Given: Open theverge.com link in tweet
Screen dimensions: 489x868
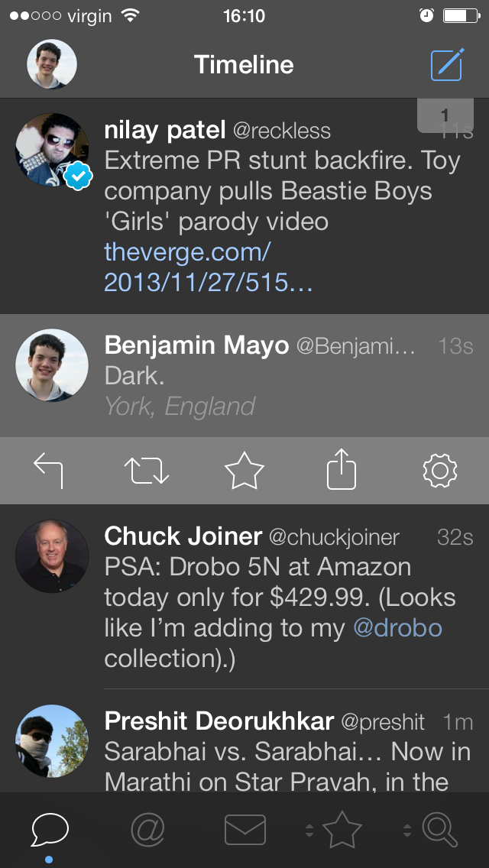Looking at the screenshot, I should pos(209,267).
